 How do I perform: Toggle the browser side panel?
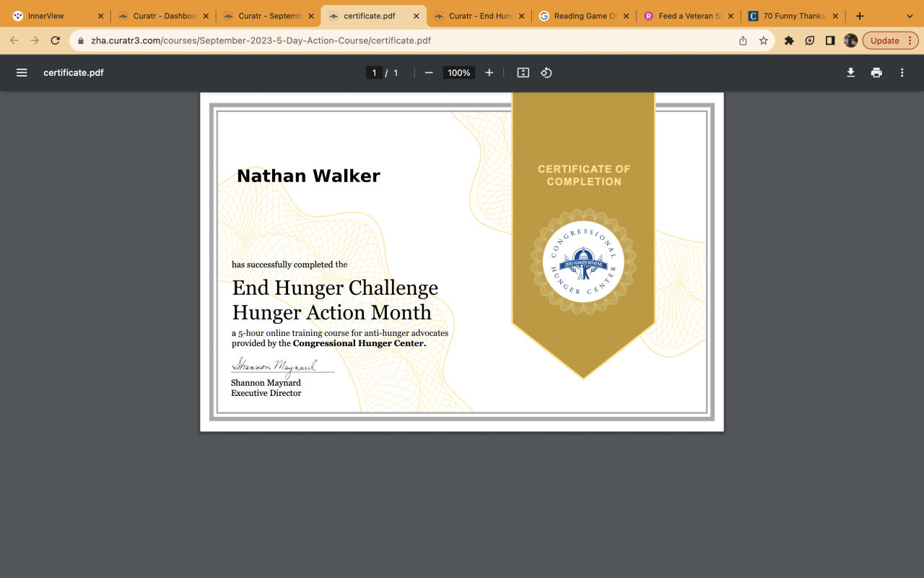coord(830,40)
